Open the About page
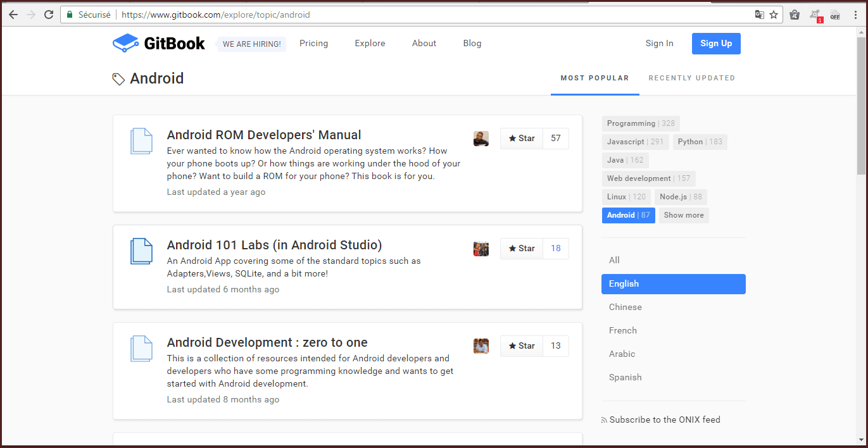The image size is (868, 448). pyautogui.click(x=424, y=44)
